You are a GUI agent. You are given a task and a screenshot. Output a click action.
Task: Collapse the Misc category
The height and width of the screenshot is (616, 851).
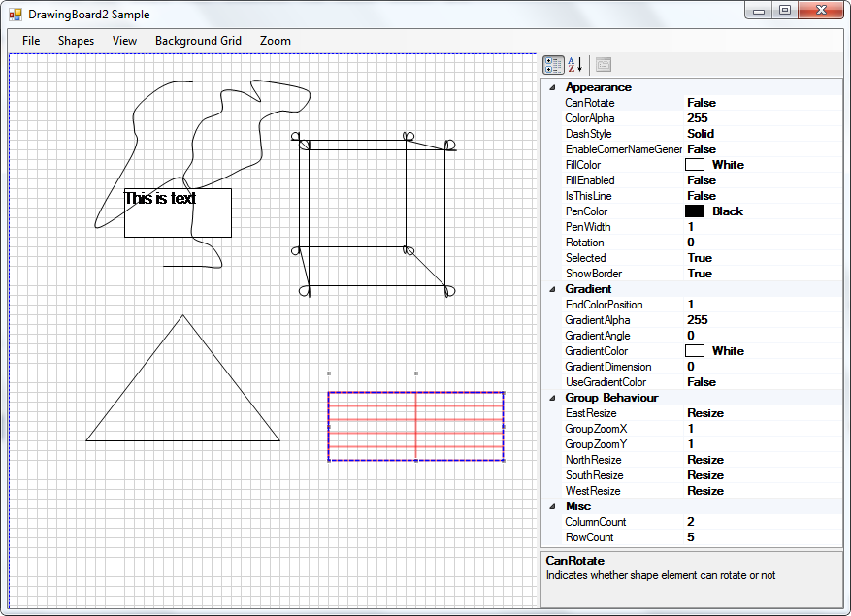pyautogui.click(x=552, y=506)
